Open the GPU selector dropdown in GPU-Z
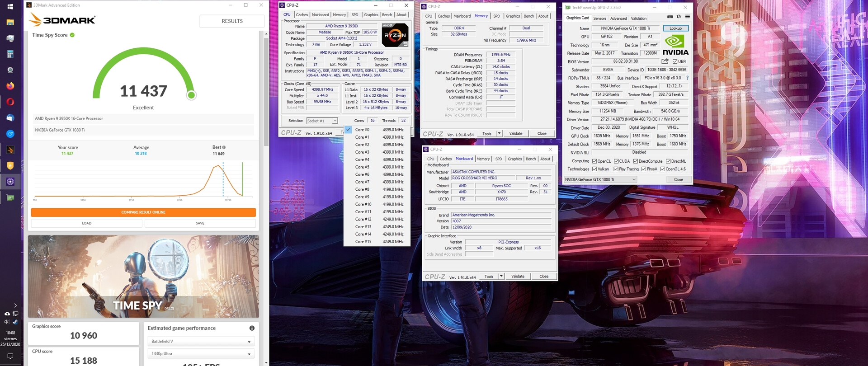 click(600, 179)
